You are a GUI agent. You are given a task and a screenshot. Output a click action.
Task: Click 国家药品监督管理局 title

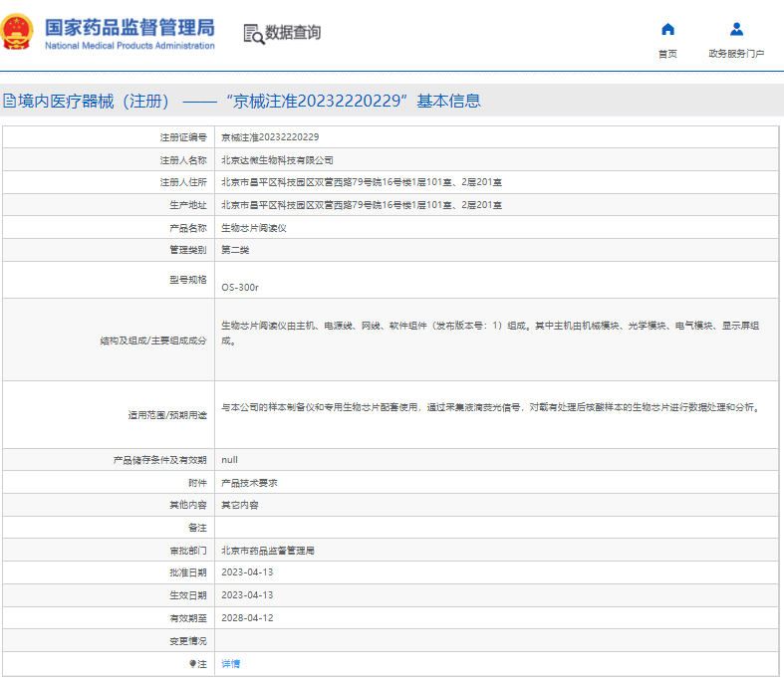tap(130, 28)
